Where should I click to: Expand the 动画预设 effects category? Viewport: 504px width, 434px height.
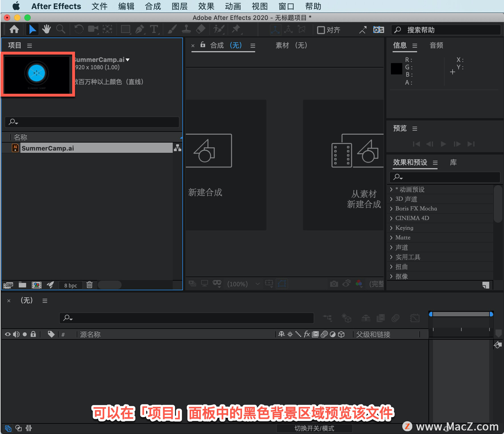(391, 189)
